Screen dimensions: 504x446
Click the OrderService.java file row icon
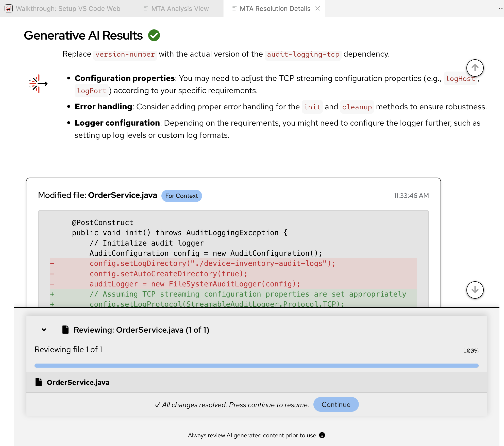(x=39, y=382)
